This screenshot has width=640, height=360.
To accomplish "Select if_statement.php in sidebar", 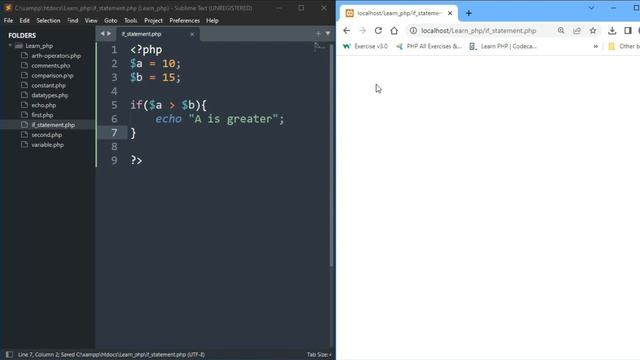I will pyautogui.click(x=53, y=125).
